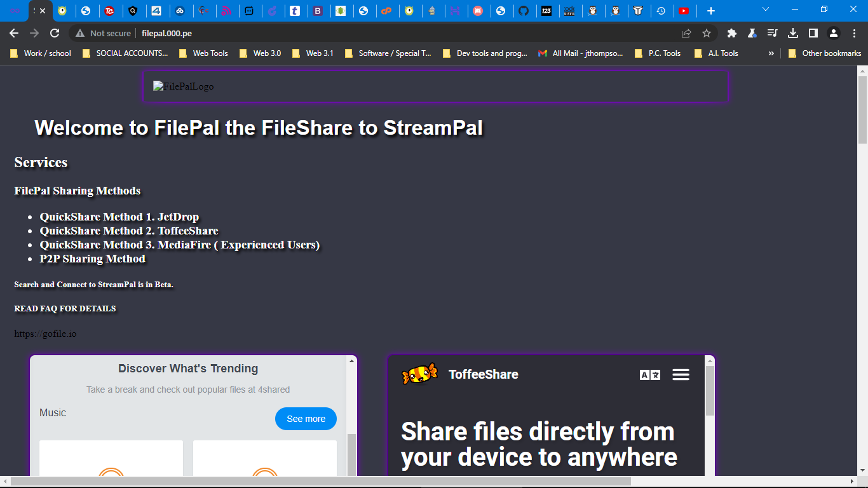The image size is (868, 488).
Task: Toggle the browser side panel
Action: [813, 33]
